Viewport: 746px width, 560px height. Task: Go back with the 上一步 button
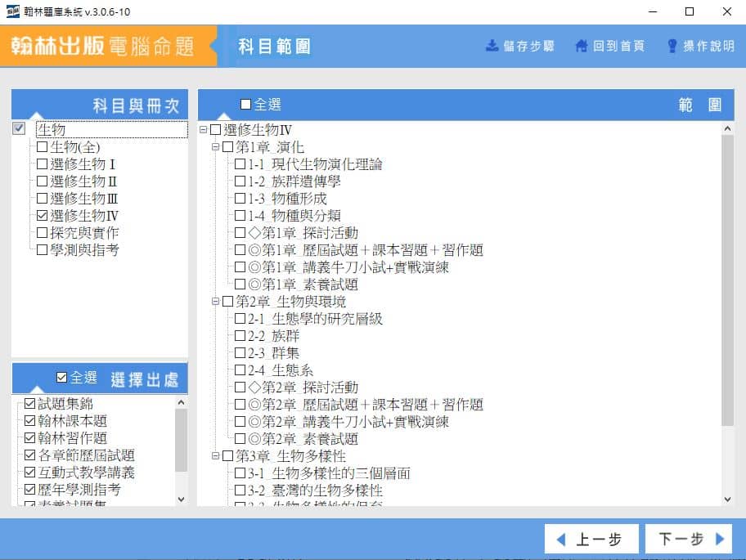[x=591, y=539]
